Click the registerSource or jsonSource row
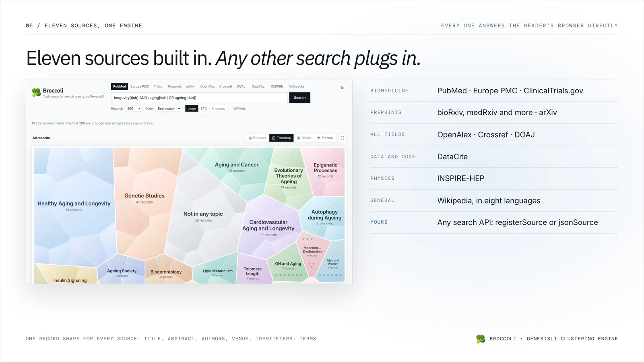Image resolution: width=644 pixels, height=362 pixels. pos(494,222)
